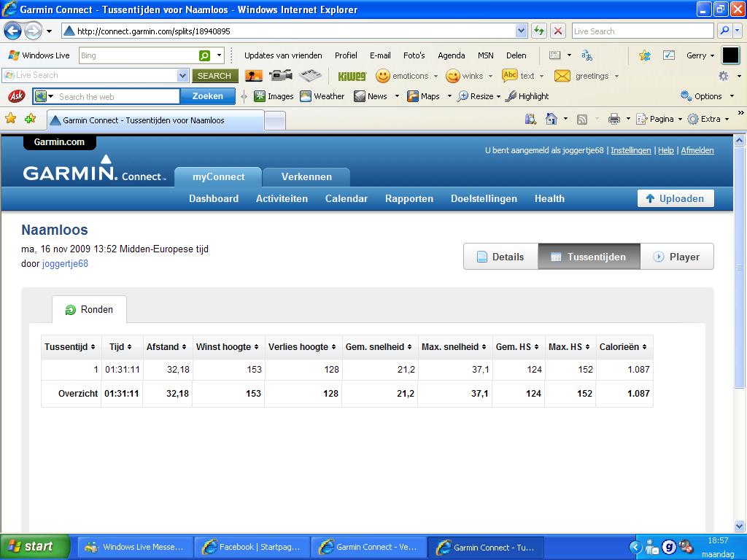The width and height of the screenshot is (747, 560).
Task: Click the Print icon
Action: point(614,119)
